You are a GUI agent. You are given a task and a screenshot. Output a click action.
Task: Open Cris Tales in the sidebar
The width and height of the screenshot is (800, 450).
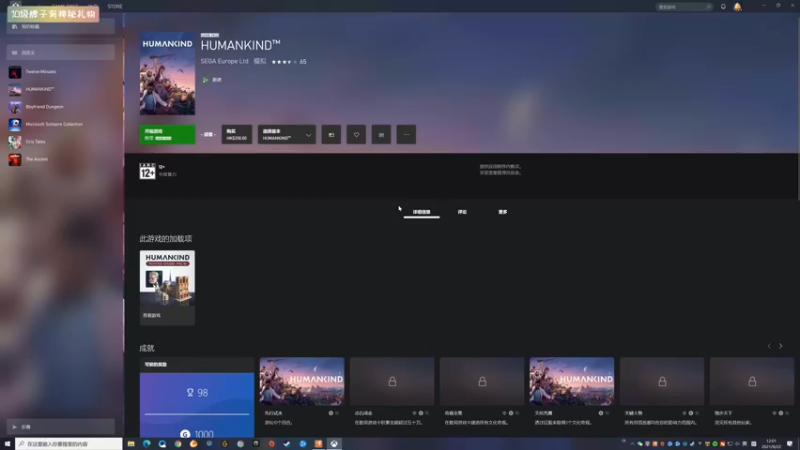61,142
